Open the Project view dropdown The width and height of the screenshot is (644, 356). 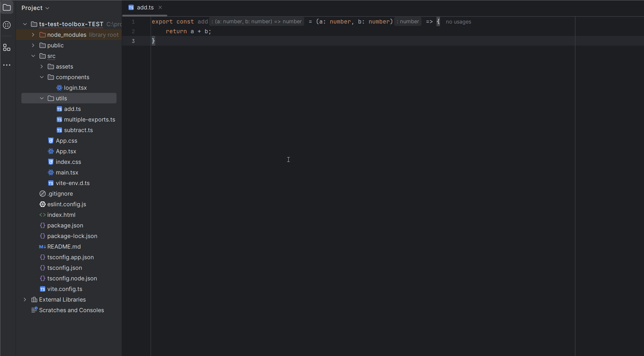coord(35,8)
